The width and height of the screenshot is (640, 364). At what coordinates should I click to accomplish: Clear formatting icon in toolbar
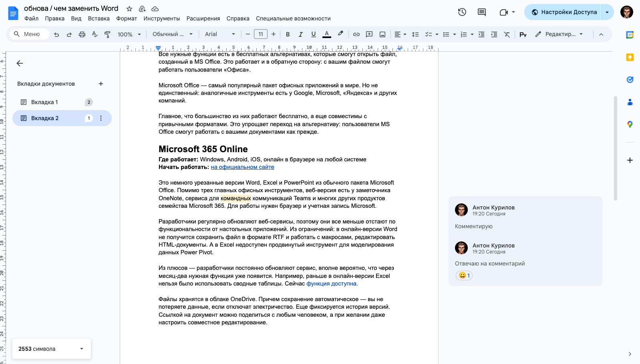click(507, 34)
